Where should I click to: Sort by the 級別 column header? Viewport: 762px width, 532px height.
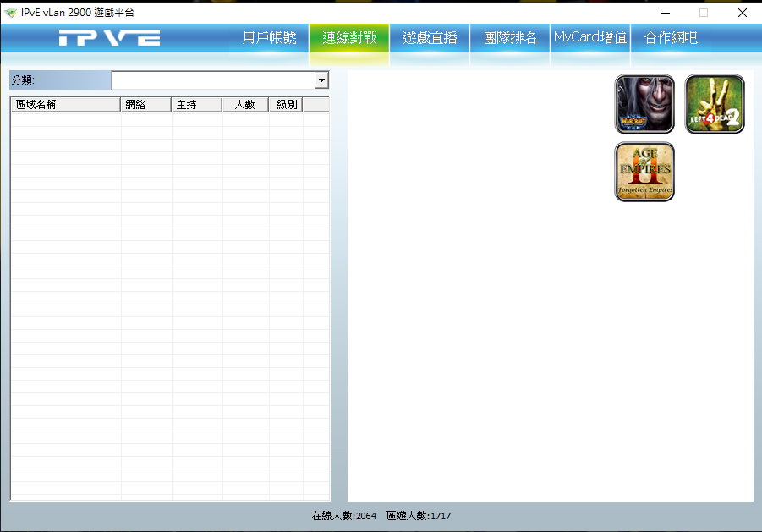click(286, 105)
